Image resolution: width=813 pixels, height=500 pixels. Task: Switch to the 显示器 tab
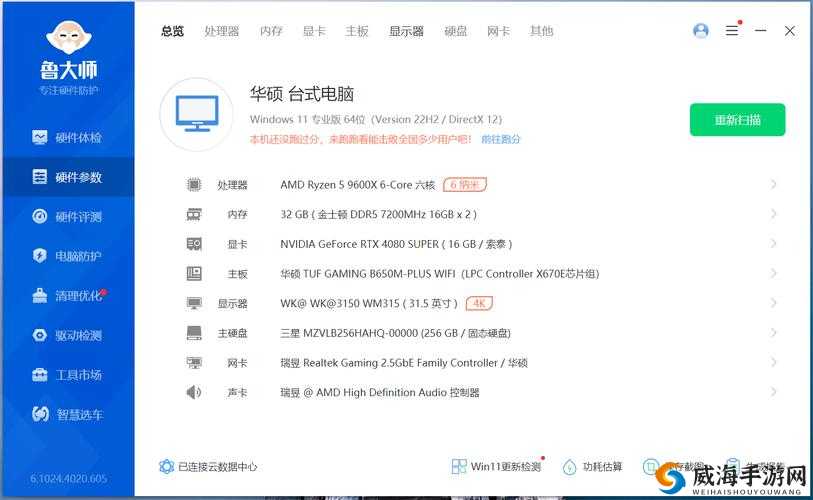[x=406, y=31]
